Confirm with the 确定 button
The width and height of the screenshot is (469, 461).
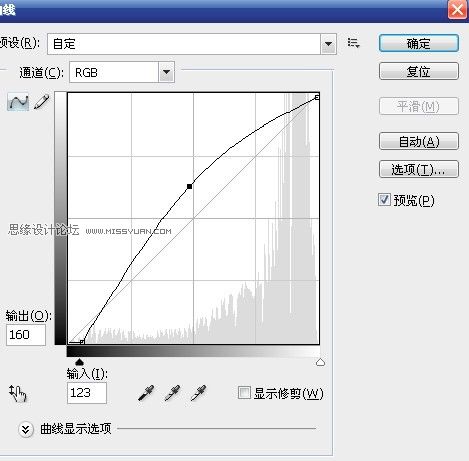click(419, 43)
